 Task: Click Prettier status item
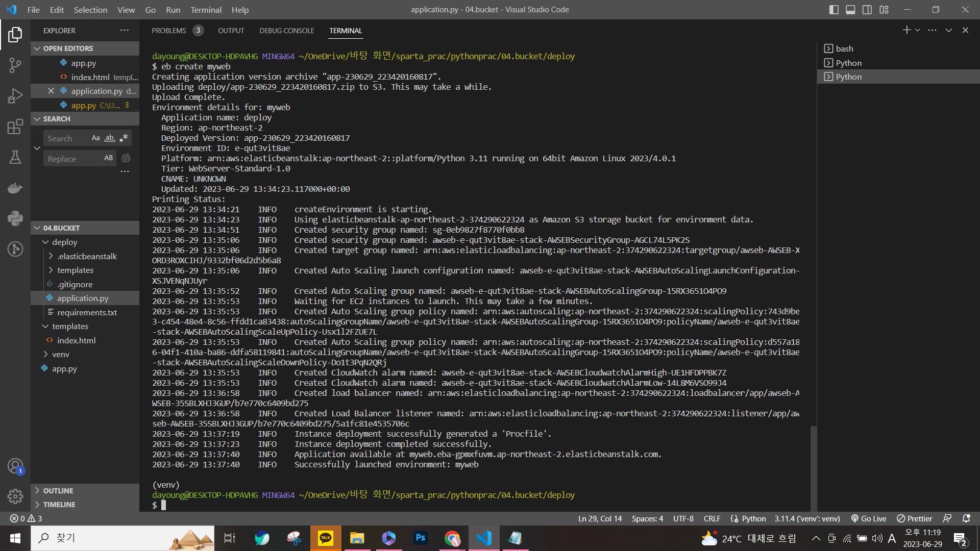point(914,518)
